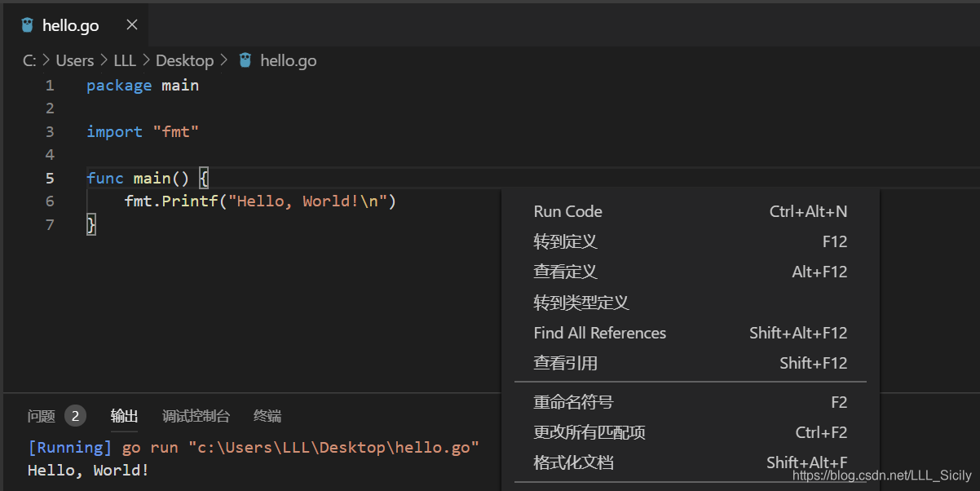The height and width of the screenshot is (491, 980).
Task: Select 重命名符号 menu entry
Action: tap(691, 402)
